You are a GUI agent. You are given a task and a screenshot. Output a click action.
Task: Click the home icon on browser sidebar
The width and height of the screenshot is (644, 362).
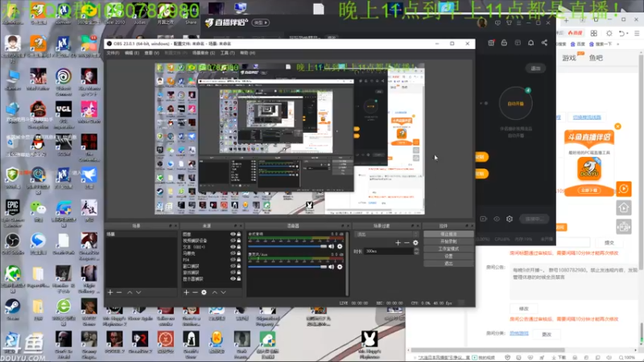pyautogui.click(x=623, y=208)
